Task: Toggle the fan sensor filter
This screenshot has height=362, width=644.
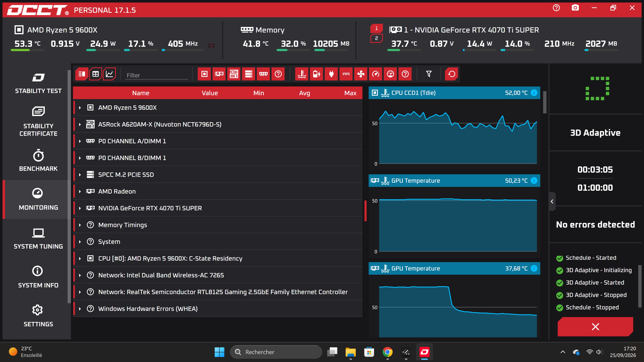Action: pos(361,74)
